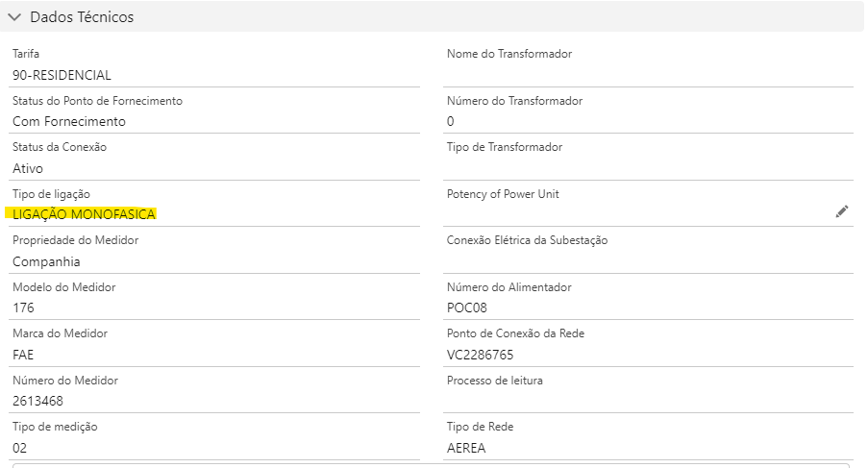Collapse the Dados Técnicos section chevron
868x468 pixels.
(x=14, y=17)
